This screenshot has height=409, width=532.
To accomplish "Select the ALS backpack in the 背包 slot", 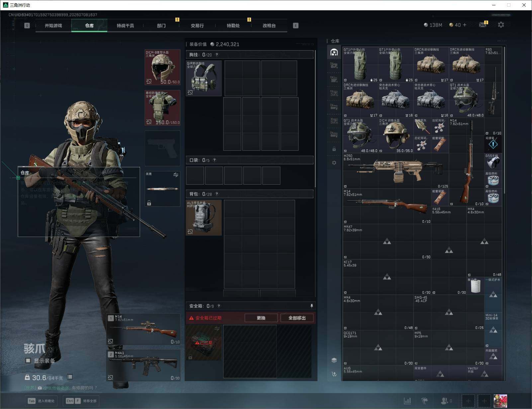I will [204, 217].
